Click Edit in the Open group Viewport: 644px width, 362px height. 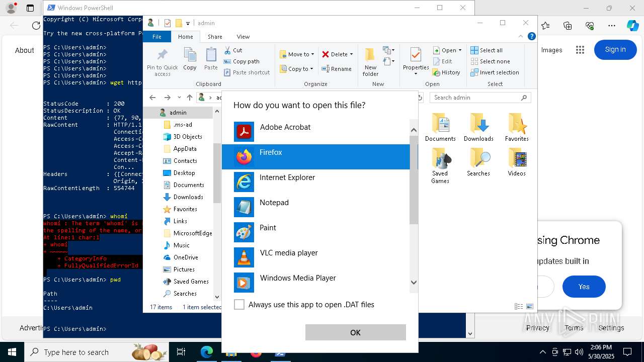click(443, 61)
